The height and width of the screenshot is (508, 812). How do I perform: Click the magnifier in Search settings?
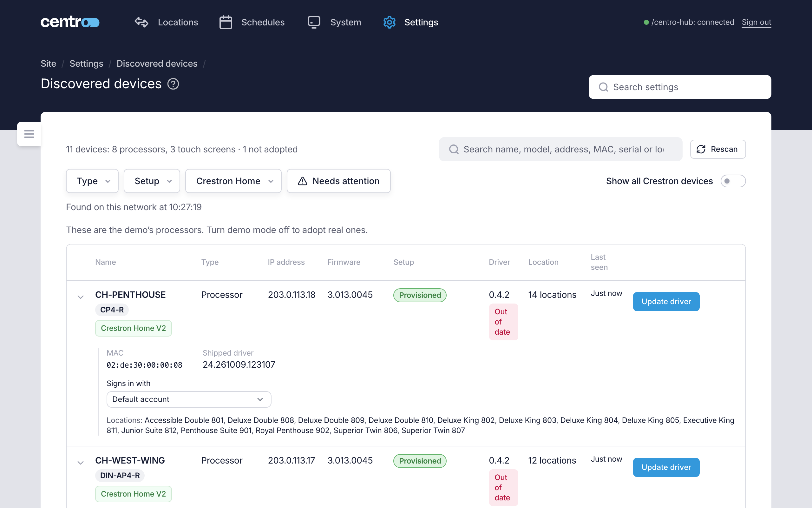tap(603, 87)
